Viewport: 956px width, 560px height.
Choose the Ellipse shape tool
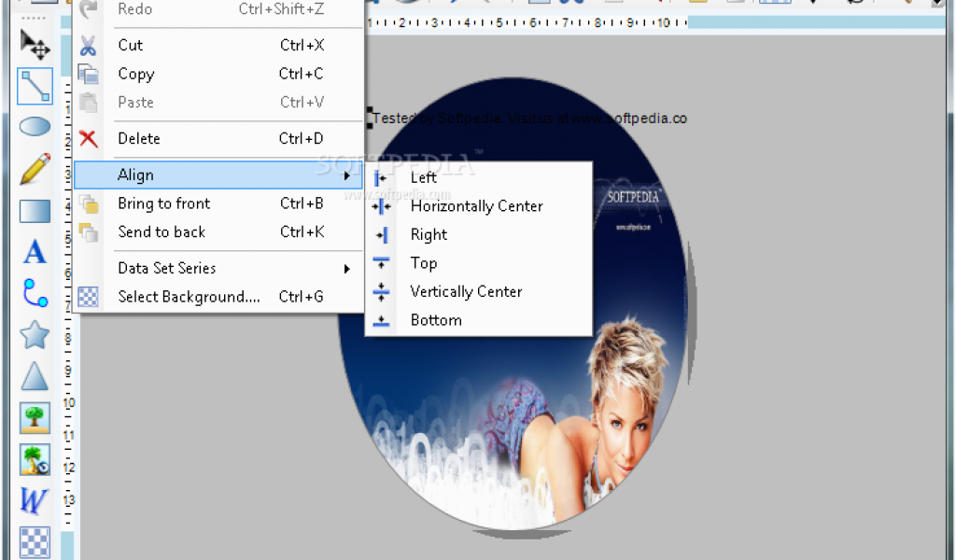click(x=35, y=127)
